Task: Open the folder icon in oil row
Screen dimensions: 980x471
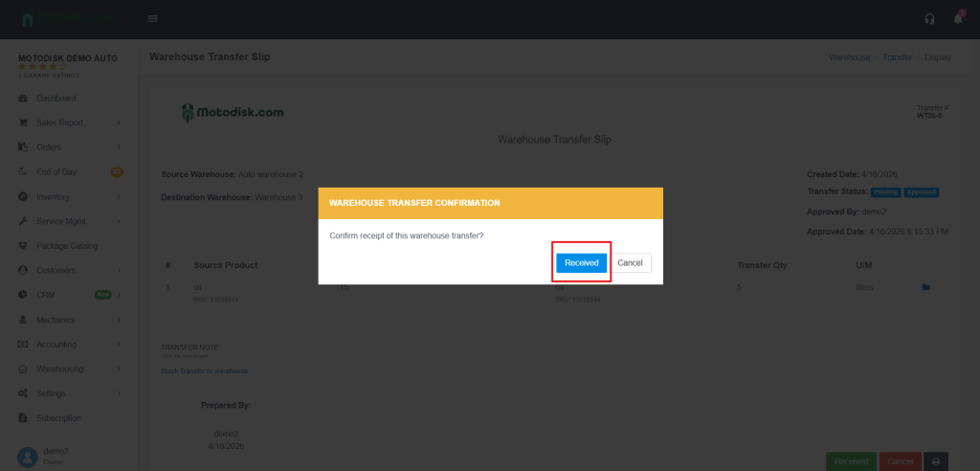Action: pyautogui.click(x=926, y=286)
